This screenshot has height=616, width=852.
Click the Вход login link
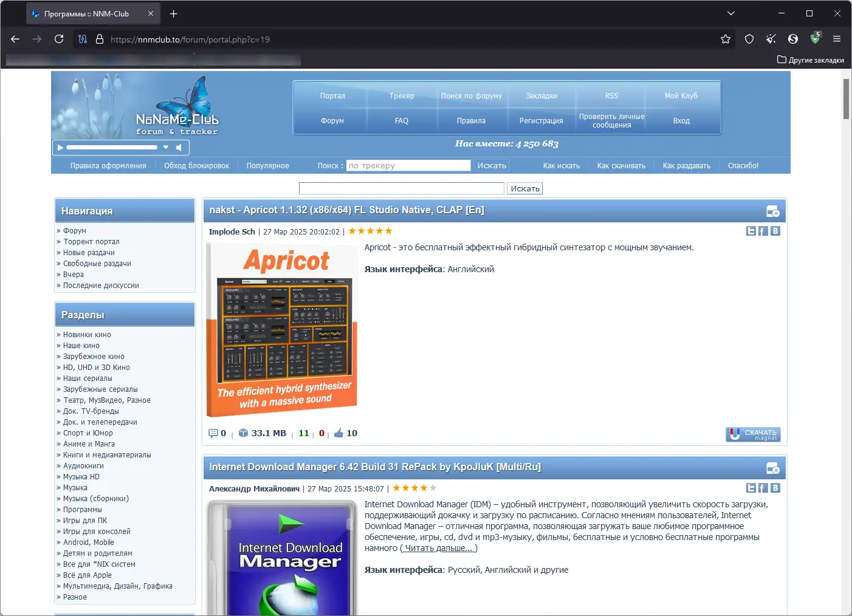click(x=681, y=121)
